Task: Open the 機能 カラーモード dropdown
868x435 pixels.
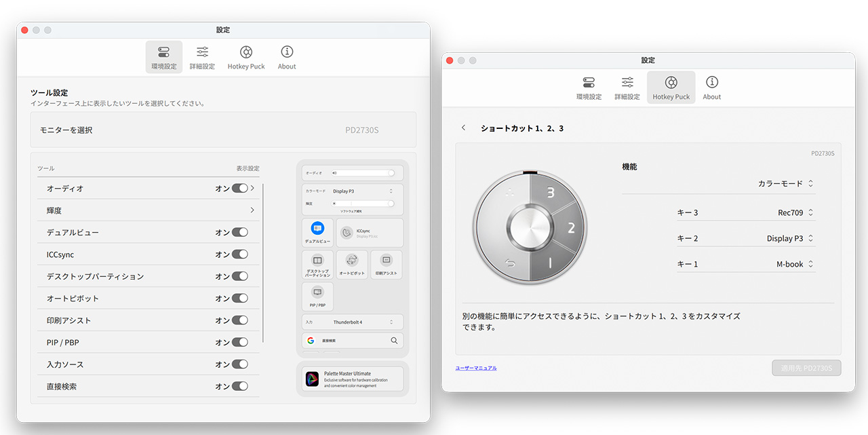Action: [x=785, y=184]
